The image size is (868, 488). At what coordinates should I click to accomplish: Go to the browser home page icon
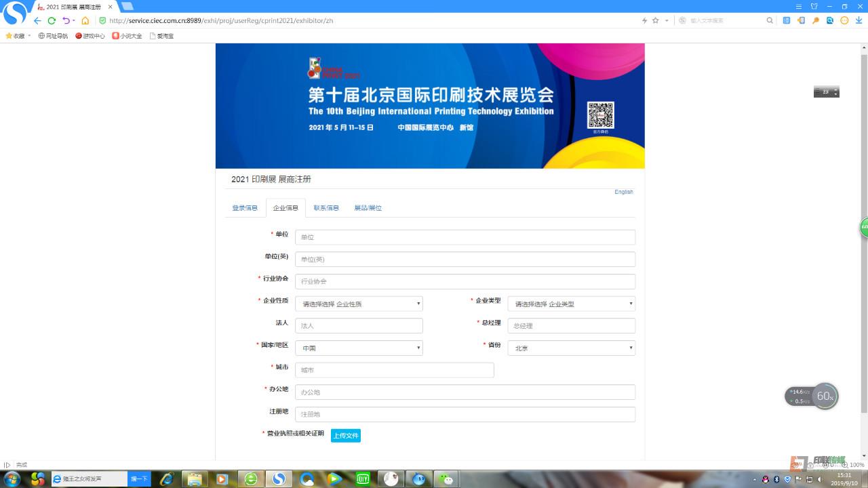pos(85,20)
